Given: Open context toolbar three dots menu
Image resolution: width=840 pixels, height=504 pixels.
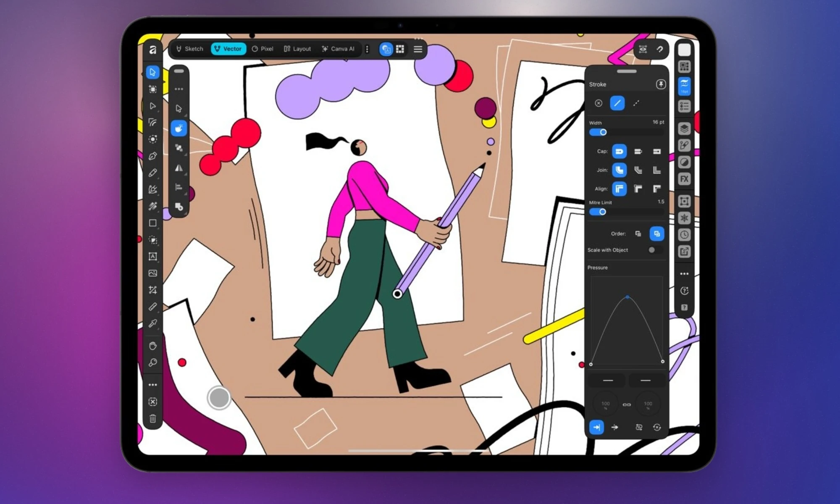Looking at the screenshot, I should pos(179,89).
